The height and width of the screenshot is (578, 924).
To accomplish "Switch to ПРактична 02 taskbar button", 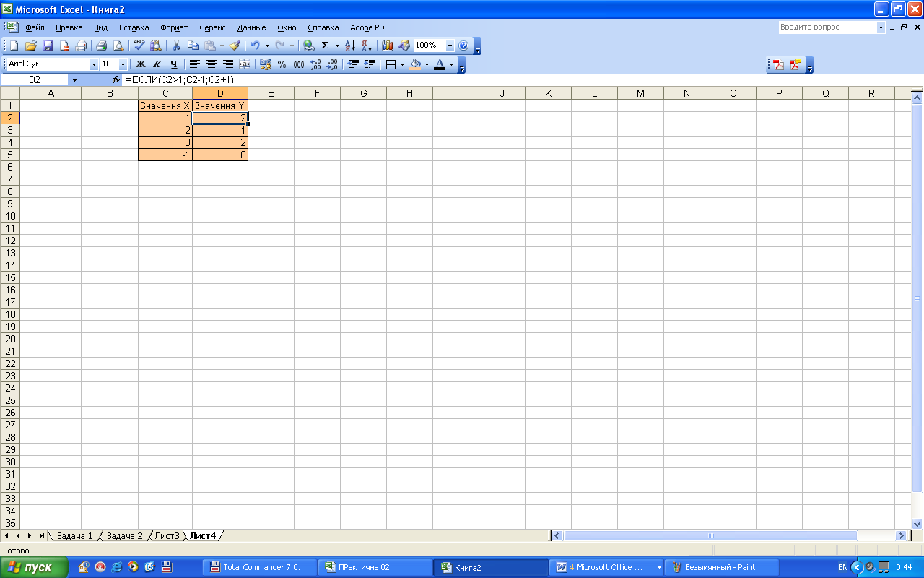I will (375, 567).
